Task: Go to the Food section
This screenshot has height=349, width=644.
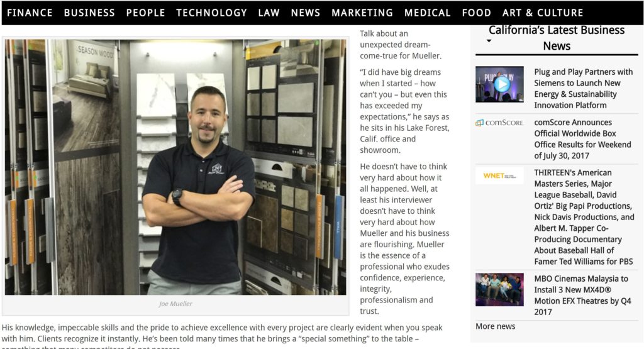Action: (477, 13)
